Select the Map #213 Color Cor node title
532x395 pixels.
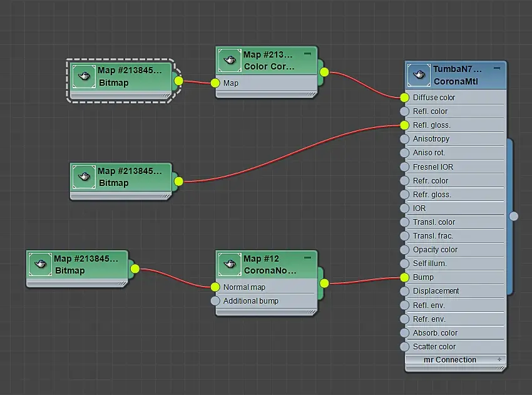click(269, 60)
